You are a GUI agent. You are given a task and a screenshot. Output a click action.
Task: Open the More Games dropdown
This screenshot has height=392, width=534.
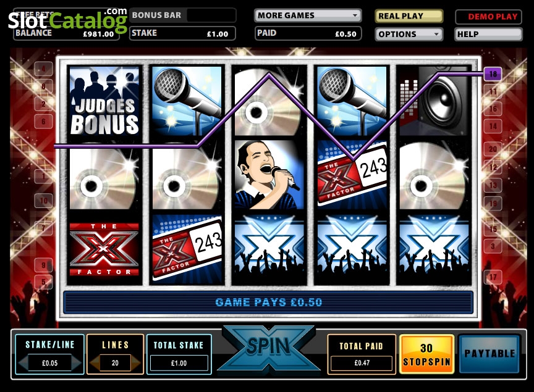tap(308, 15)
